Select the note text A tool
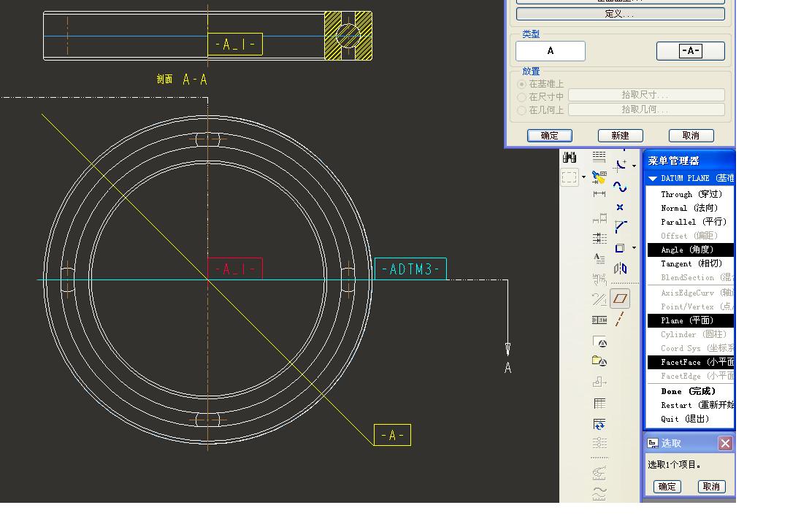Viewport: 801px width, 532px height. coord(599,258)
